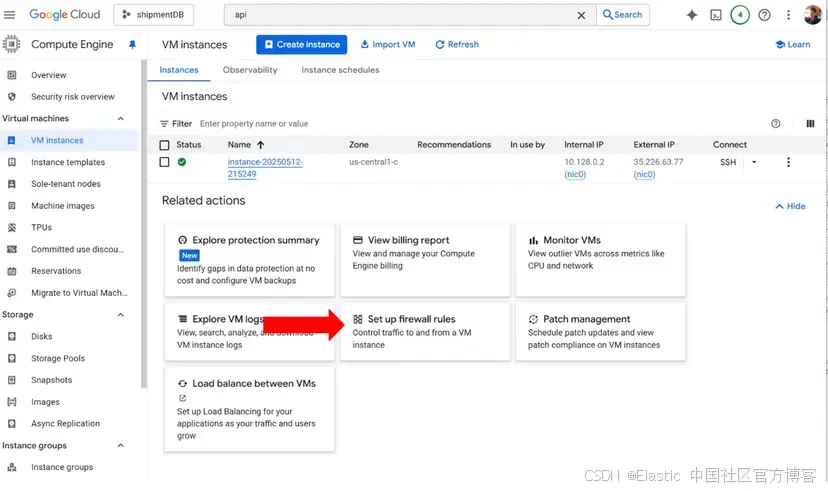Open the Explore VM logs card

point(250,332)
